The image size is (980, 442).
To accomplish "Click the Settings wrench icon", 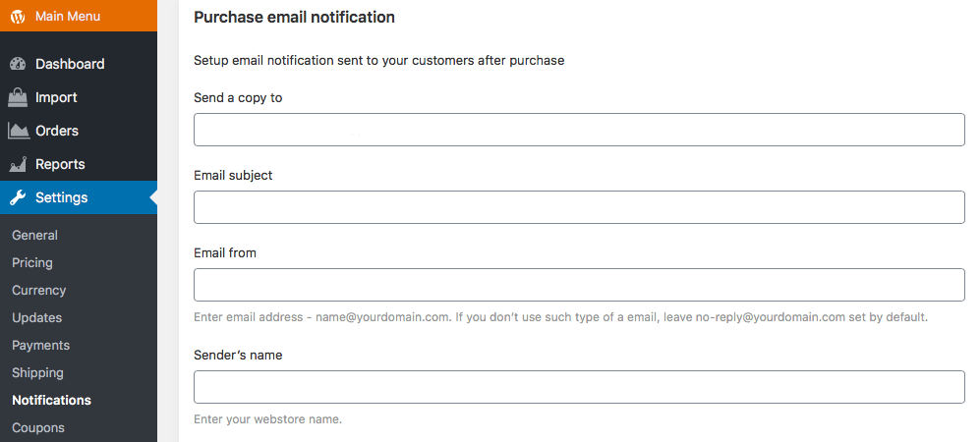I will pyautogui.click(x=18, y=197).
